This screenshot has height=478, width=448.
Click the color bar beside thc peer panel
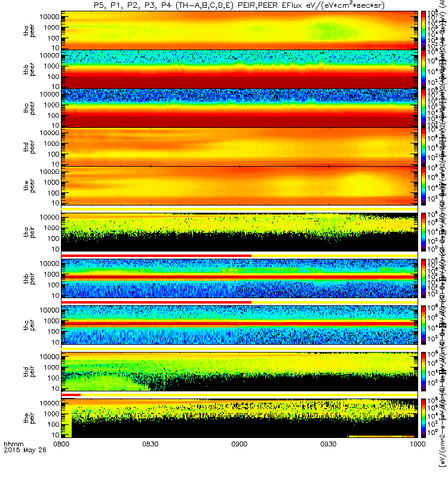[424, 108]
